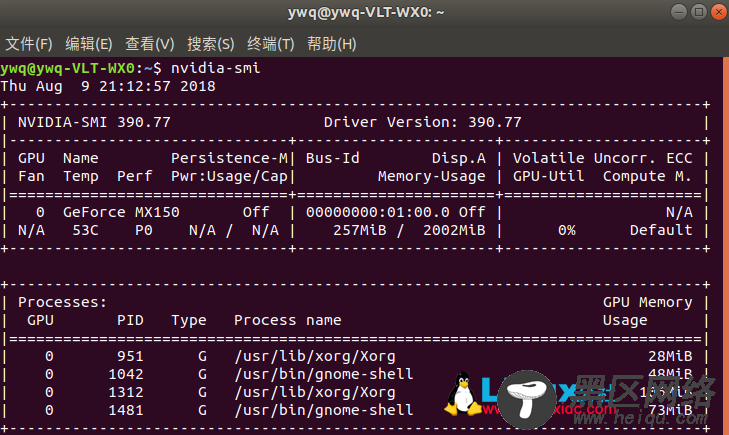
Task: Click the PID 951
Action: click(130, 356)
